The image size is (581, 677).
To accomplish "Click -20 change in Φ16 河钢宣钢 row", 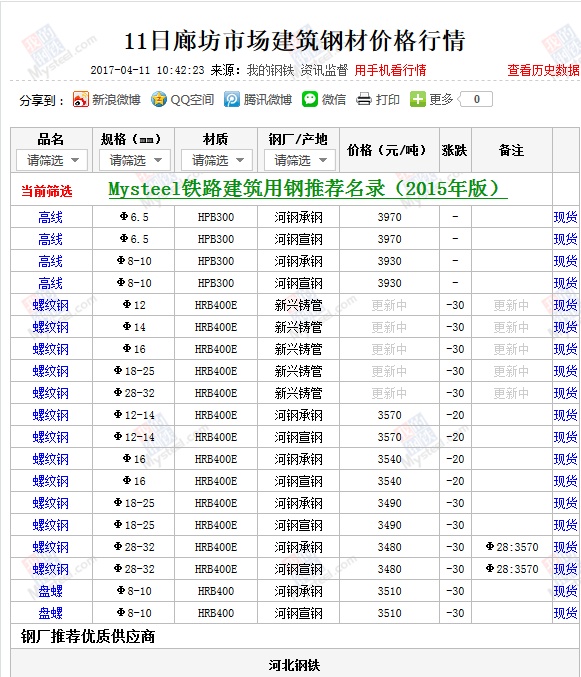I will [455, 481].
